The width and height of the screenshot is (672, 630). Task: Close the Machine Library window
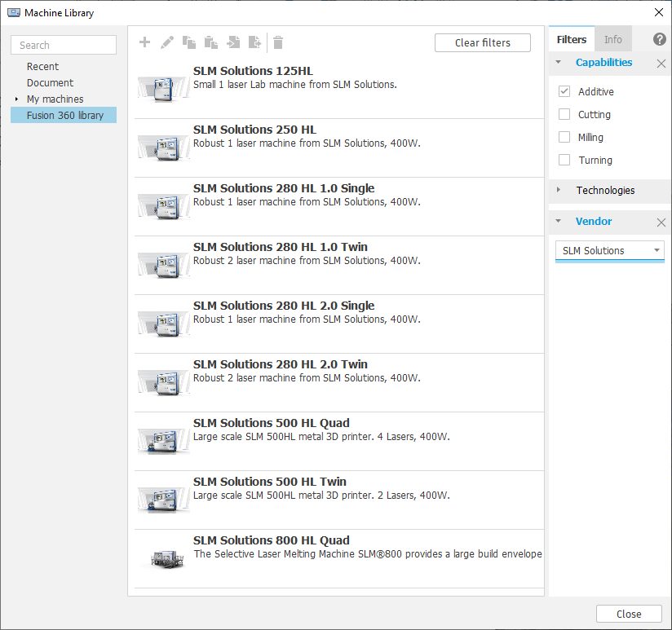(659, 12)
